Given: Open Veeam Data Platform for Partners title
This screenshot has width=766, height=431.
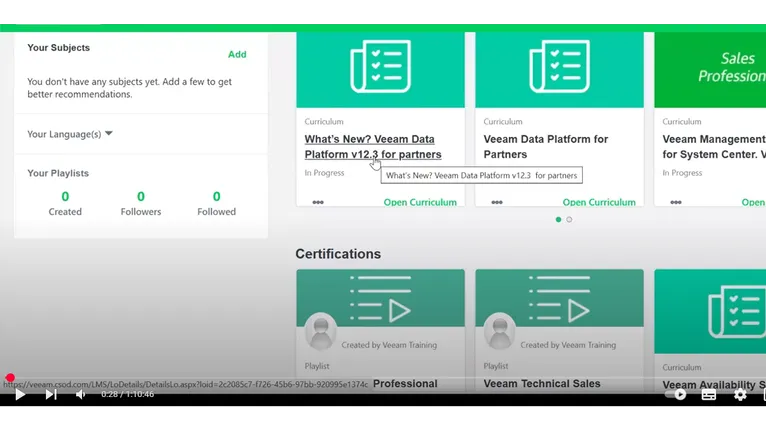Looking at the screenshot, I should pos(546,147).
